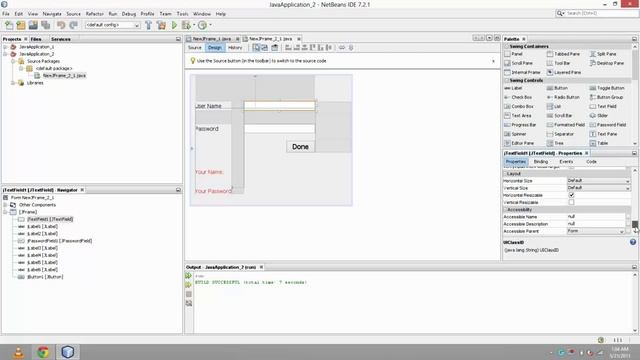Click the Stop icon in Output panel
The width and height of the screenshot is (640, 360).
(x=189, y=294)
